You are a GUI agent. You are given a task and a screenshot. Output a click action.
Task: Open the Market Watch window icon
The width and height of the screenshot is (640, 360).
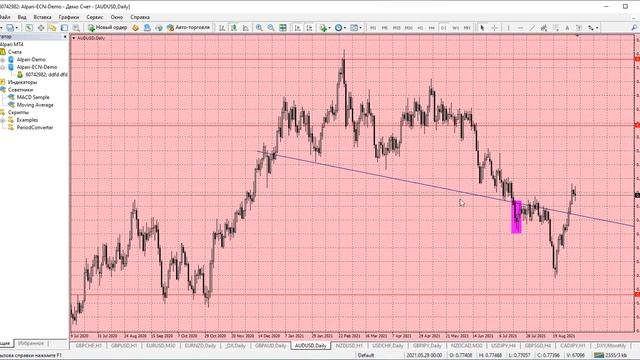pos(29,28)
